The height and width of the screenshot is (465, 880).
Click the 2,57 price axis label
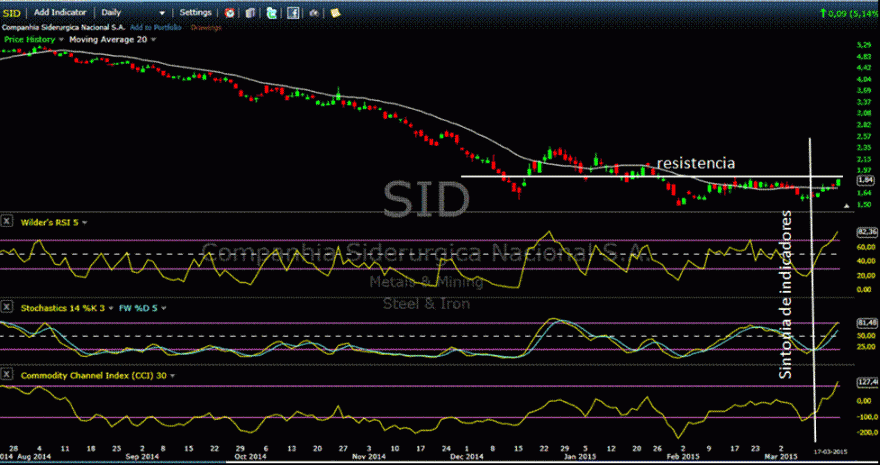coord(863,136)
